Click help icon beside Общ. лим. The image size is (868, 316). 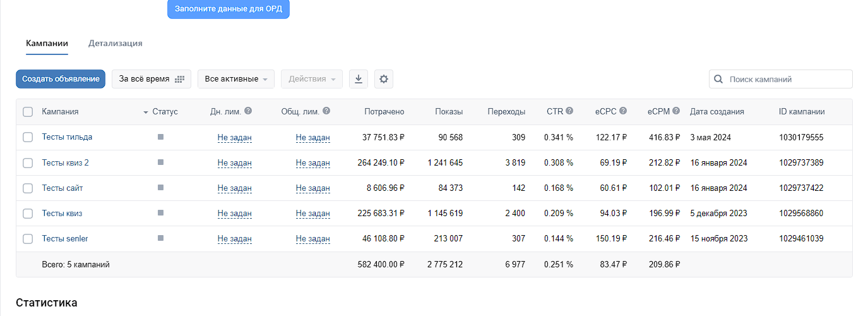pyautogui.click(x=326, y=111)
